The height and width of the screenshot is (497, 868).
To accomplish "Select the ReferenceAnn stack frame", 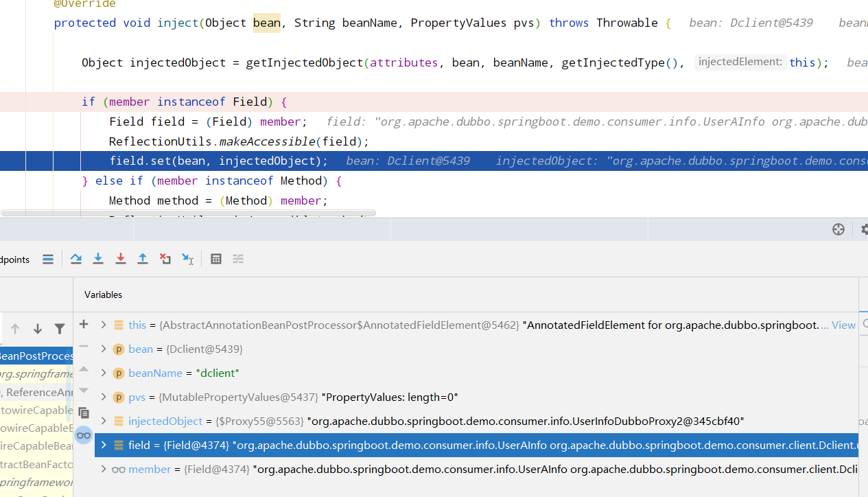I will point(36,393).
